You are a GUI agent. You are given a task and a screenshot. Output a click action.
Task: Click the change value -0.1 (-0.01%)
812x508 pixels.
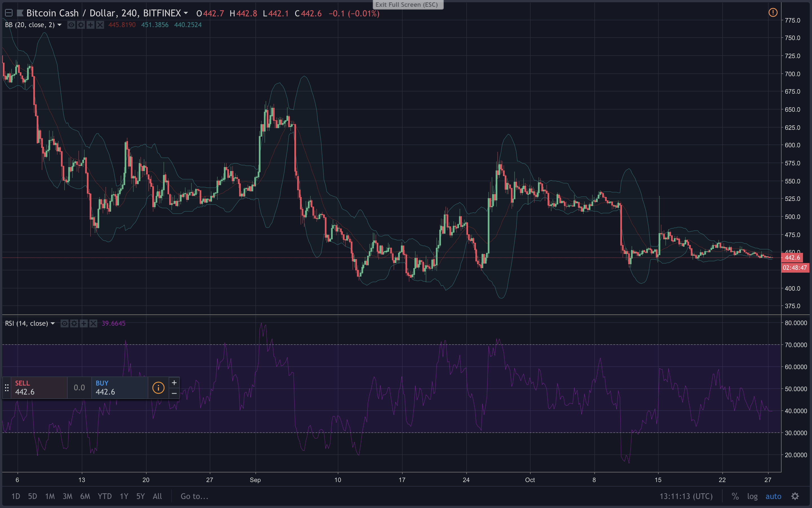354,14
